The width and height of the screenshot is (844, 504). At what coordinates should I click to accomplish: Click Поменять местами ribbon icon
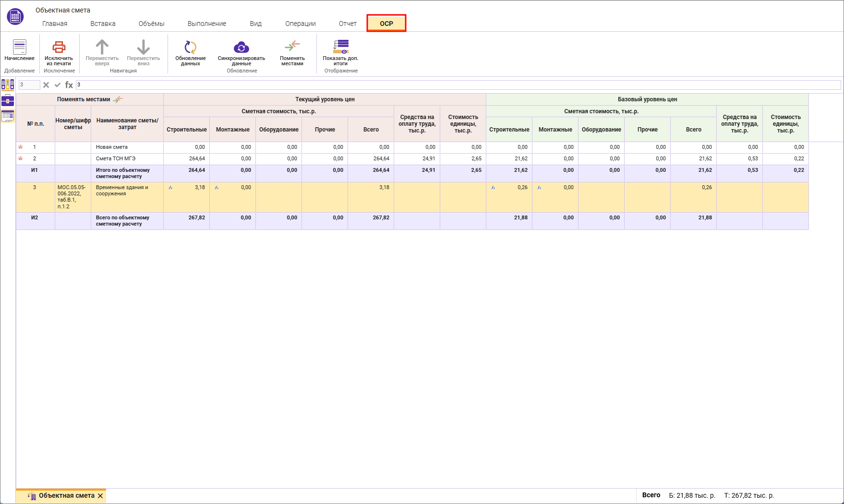292,47
